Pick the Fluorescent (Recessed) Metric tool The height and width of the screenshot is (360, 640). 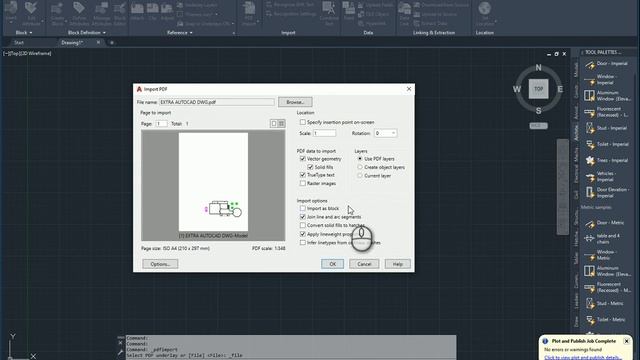607,287
